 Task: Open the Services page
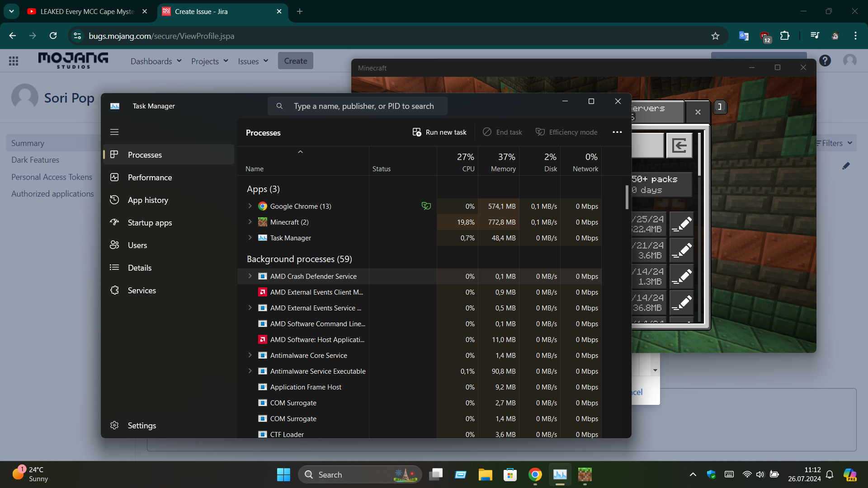(142, 291)
